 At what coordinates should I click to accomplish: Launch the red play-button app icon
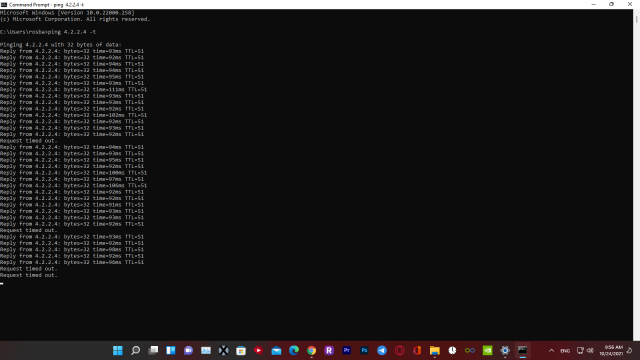click(258, 350)
